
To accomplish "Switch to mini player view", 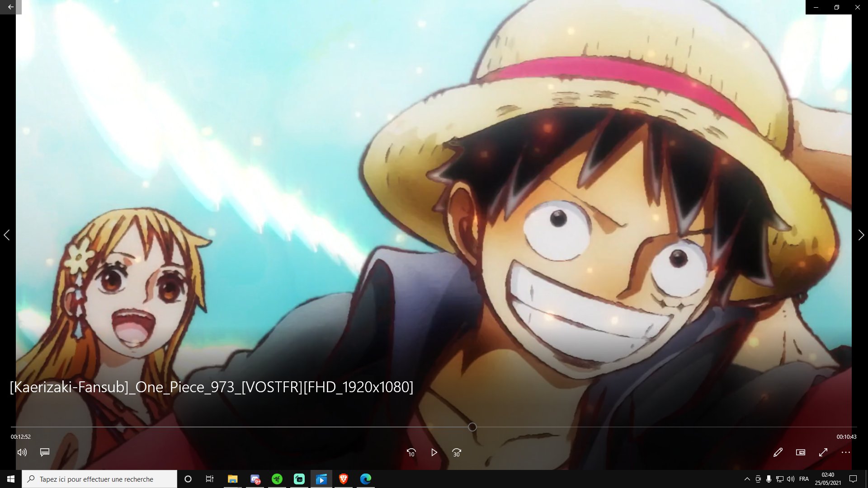I will (801, 452).
